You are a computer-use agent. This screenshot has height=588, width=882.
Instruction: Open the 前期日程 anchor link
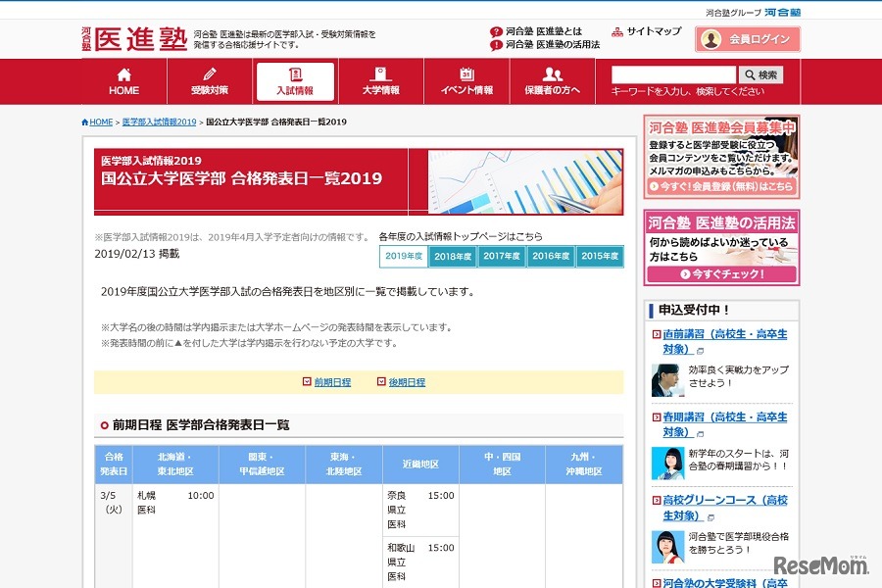(334, 382)
